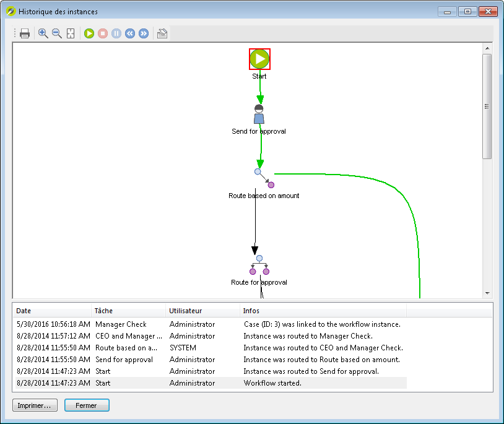
Task: Maximize the Historique des instances window
Action: click(x=467, y=12)
